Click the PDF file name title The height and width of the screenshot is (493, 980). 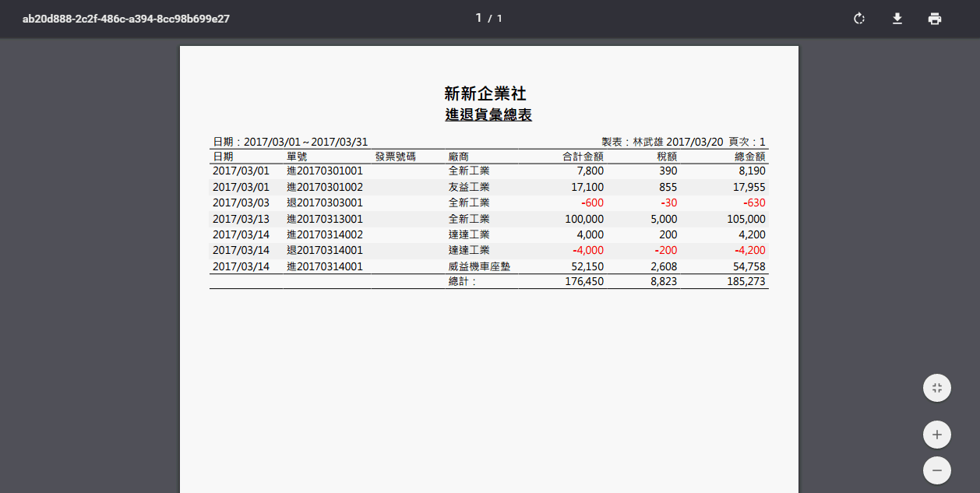125,19
